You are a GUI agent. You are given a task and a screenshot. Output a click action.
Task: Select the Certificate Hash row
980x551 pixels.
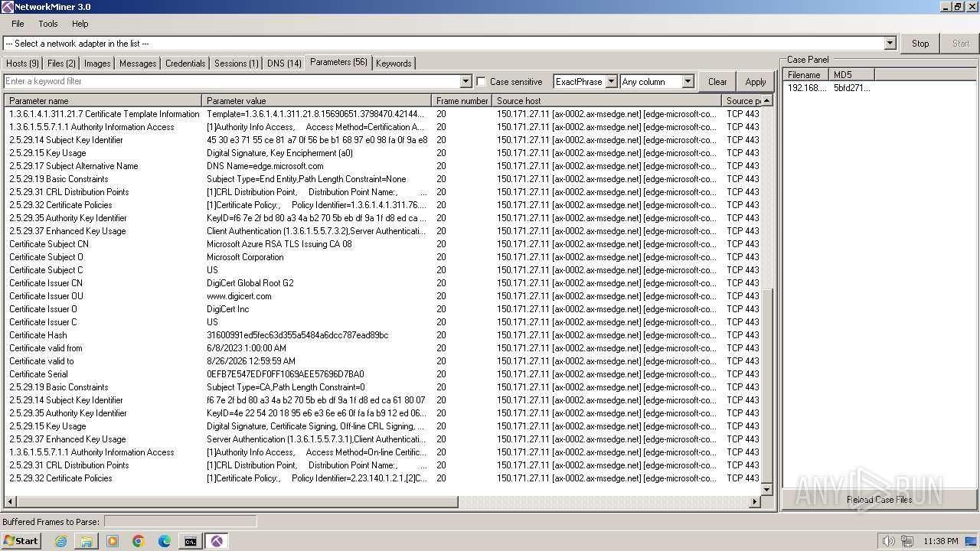(x=383, y=335)
